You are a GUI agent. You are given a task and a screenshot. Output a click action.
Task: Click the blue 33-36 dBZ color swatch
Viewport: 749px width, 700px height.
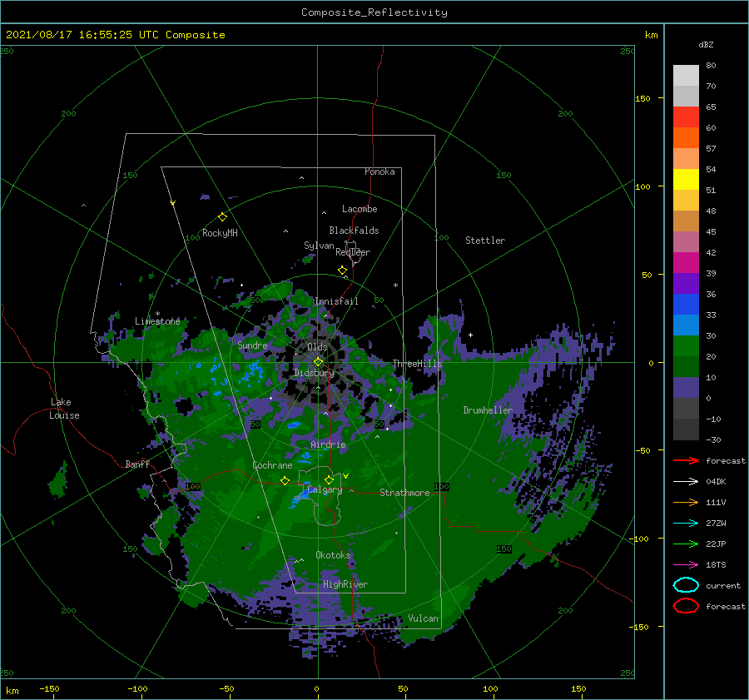pyautogui.click(x=686, y=305)
